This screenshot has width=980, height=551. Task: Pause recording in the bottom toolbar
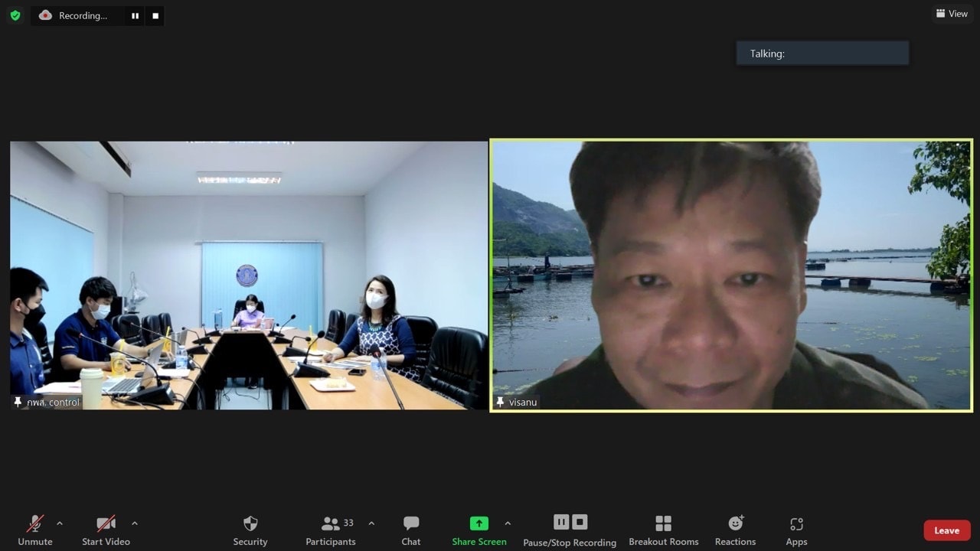[x=561, y=522]
